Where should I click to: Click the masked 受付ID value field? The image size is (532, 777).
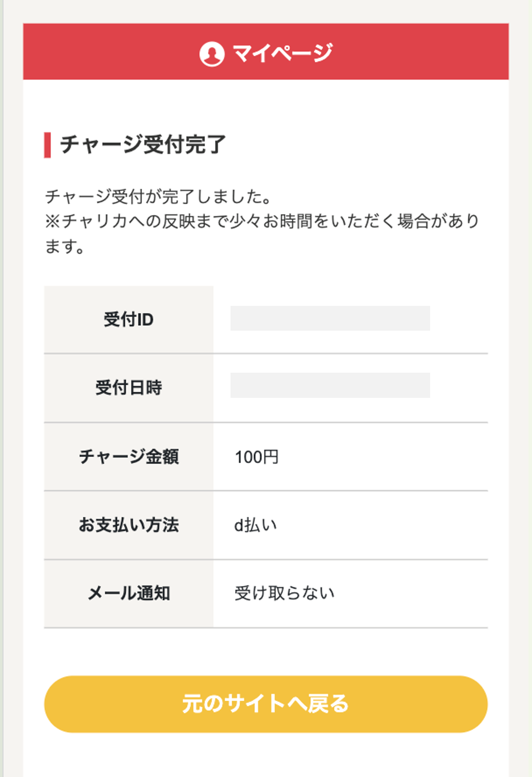click(330, 318)
